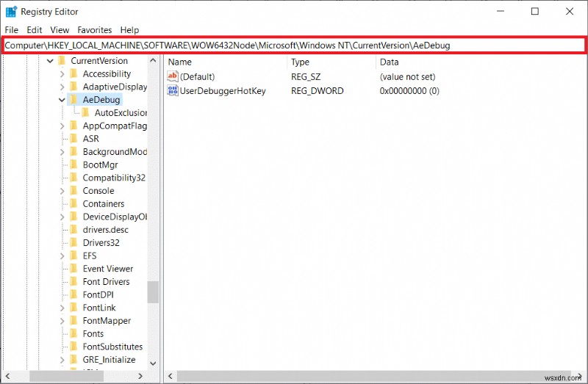Expand the FontMapper key
Image resolution: width=588 pixels, height=384 pixels.
click(62, 321)
